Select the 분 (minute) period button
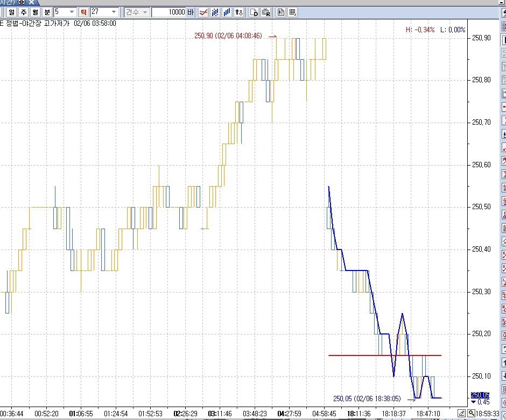506x420 pixels. click(x=47, y=12)
